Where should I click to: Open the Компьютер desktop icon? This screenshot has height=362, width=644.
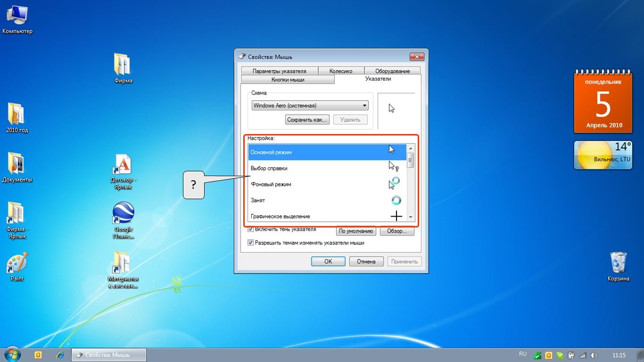point(17,17)
